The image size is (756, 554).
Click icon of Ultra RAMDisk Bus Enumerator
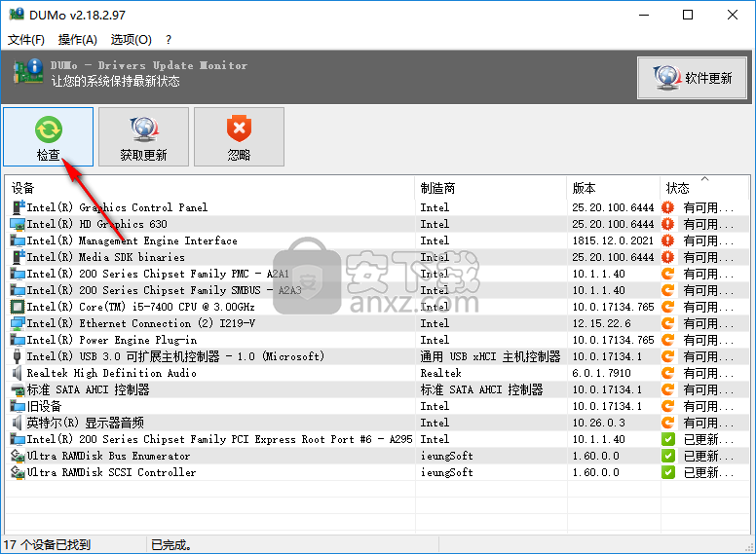pos(18,457)
